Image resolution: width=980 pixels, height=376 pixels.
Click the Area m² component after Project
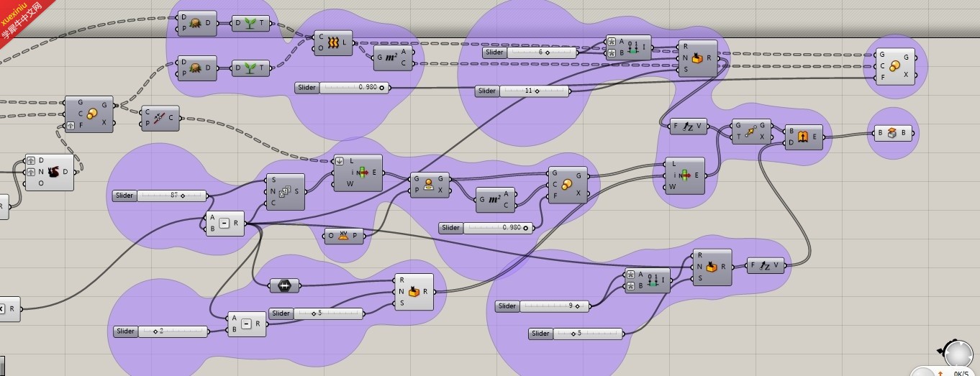496,200
